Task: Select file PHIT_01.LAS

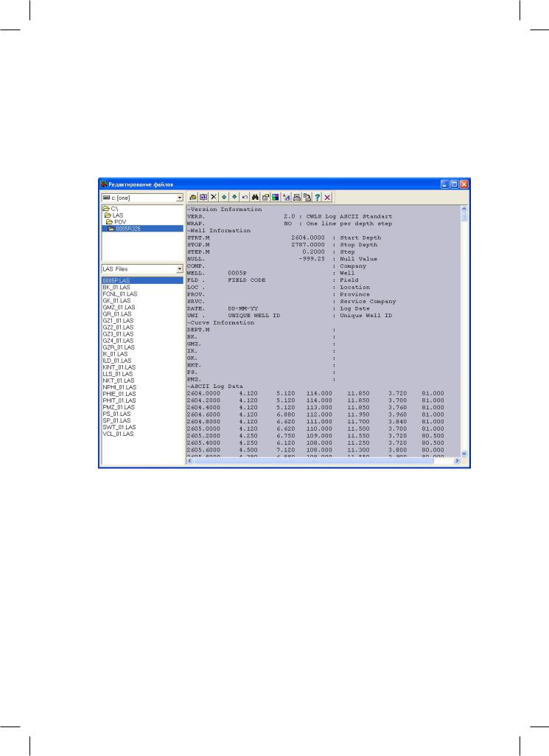Action: (x=119, y=400)
